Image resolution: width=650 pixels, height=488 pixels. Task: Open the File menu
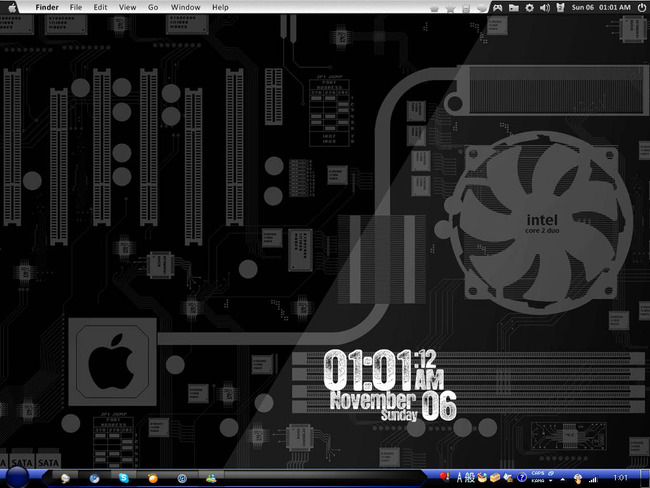(x=75, y=7)
